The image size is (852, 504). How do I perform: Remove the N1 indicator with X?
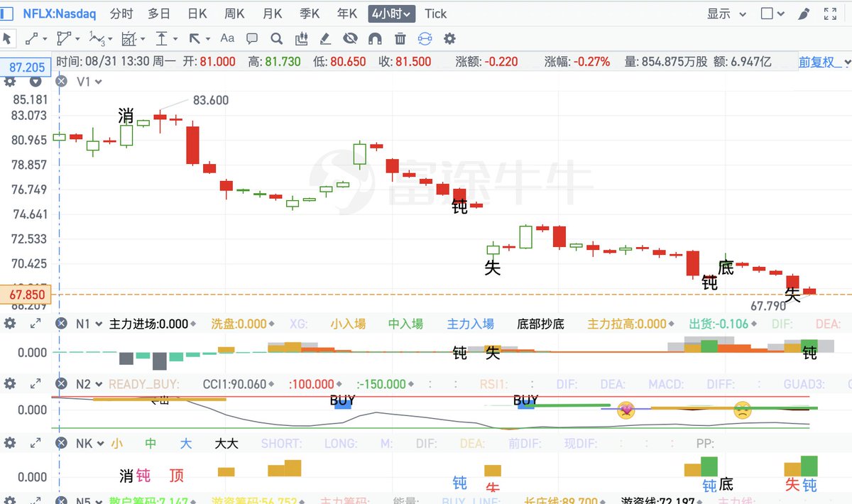pyautogui.click(x=61, y=324)
